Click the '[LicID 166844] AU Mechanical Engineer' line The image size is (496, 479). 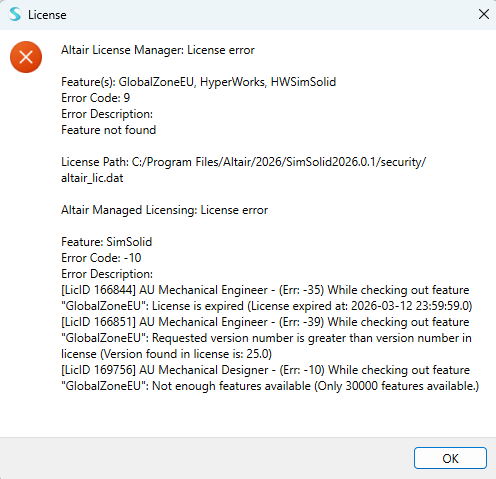(x=265, y=290)
